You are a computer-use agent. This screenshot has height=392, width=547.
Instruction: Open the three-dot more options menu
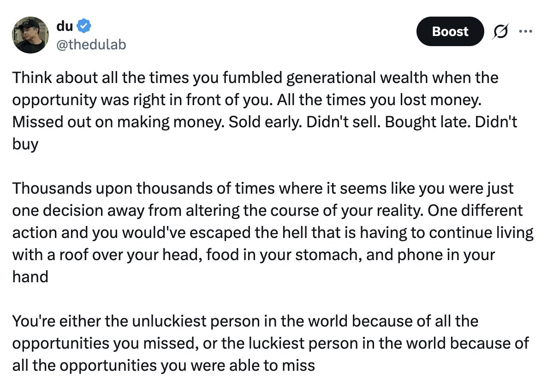(525, 31)
